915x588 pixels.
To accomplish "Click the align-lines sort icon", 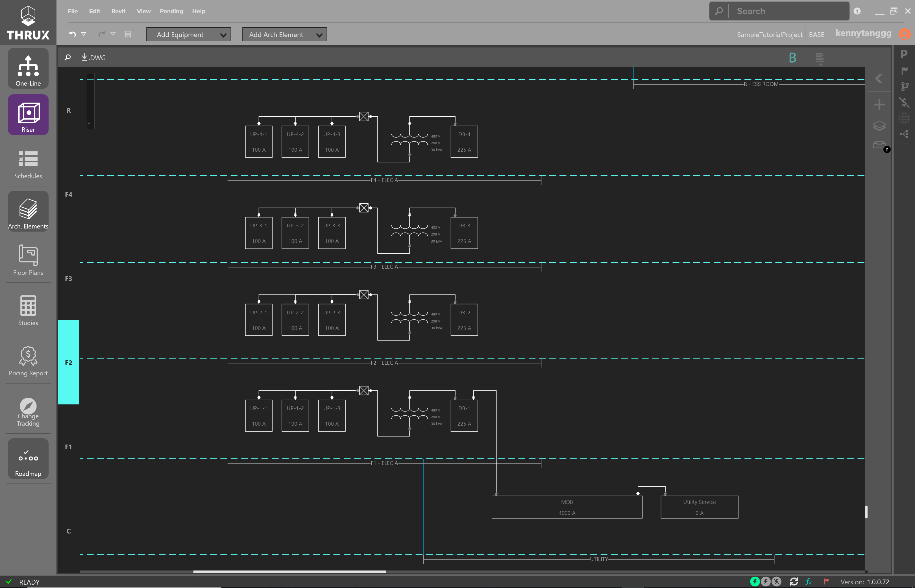I will [x=820, y=58].
